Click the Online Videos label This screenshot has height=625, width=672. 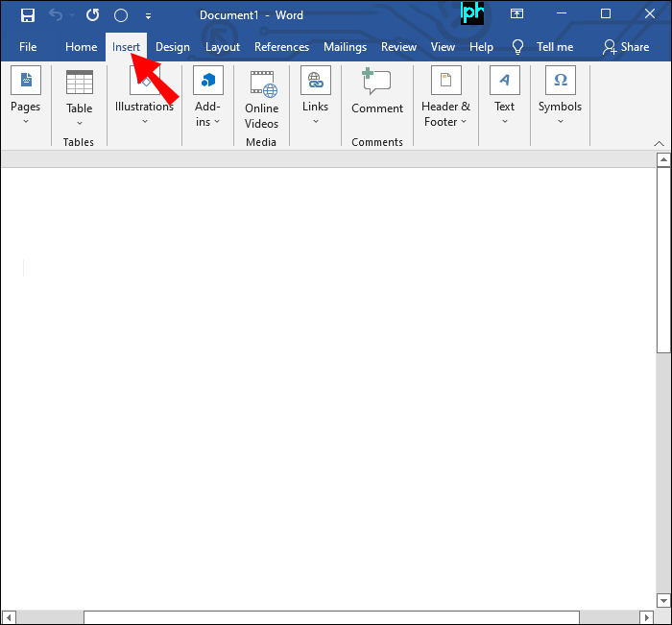click(x=261, y=116)
